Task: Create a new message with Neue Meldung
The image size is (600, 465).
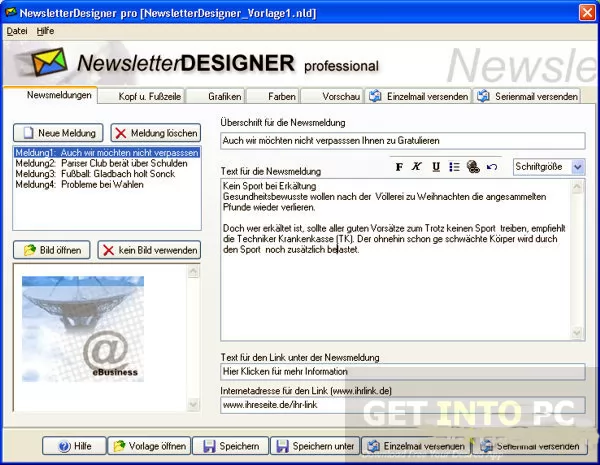Action: (x=58, y=133)
